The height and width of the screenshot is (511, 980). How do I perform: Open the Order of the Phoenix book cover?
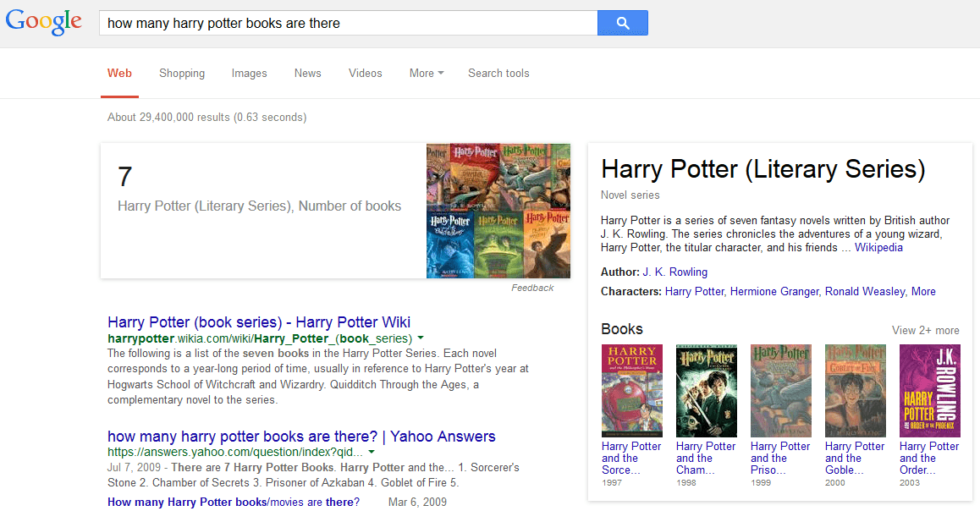pyautogui.click(x=929, y=390)
